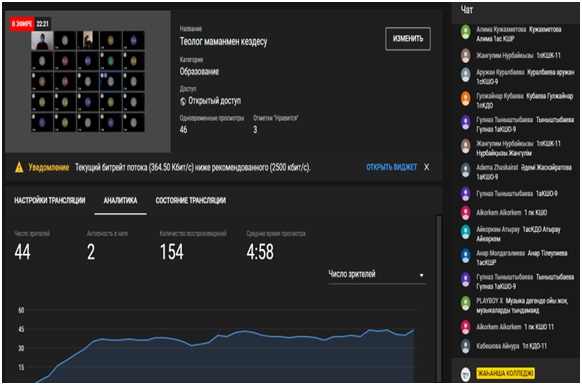Click the 154 playback count metric

(171, 252)
